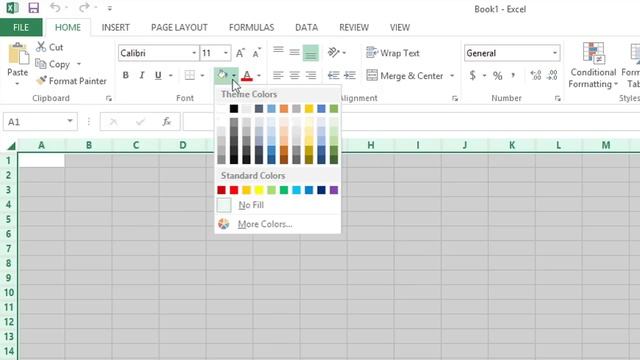The image size is (640, 360).
Task: Toggle Align Right
Action: pyautogui.click(x=311, y=75)
